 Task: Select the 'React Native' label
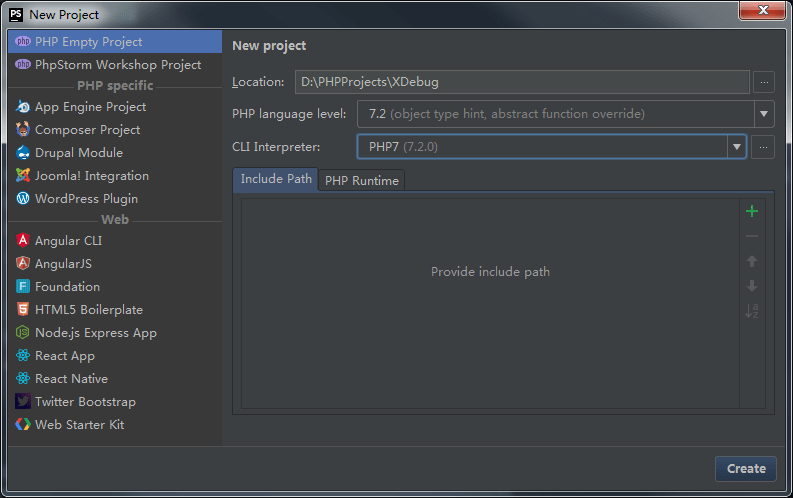(x=71, y=379)
